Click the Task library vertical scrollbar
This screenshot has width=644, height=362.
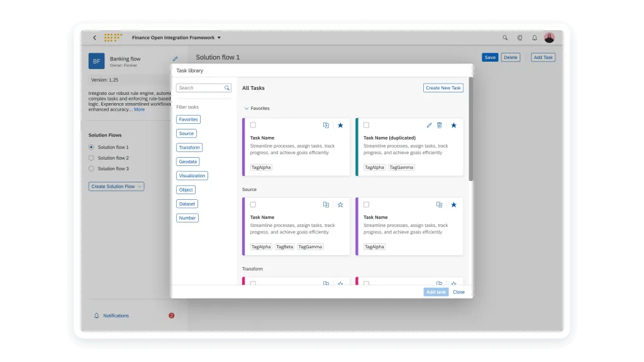470,129
